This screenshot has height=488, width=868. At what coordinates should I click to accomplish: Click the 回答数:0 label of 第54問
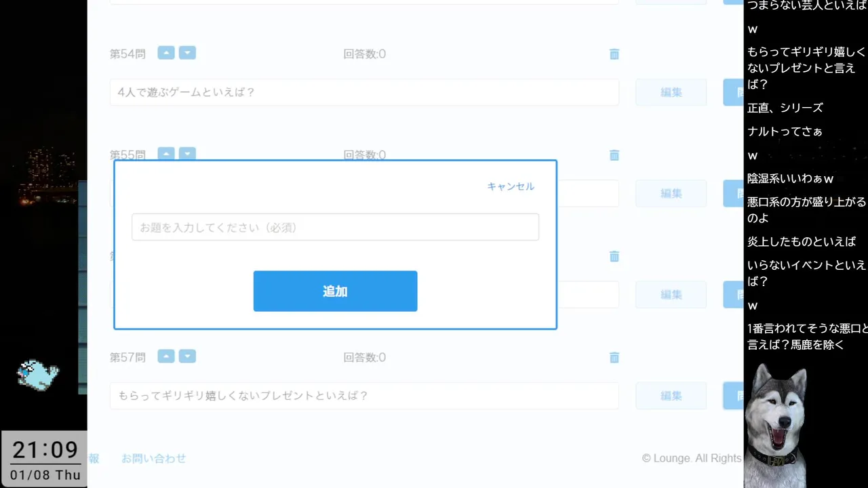364,54
